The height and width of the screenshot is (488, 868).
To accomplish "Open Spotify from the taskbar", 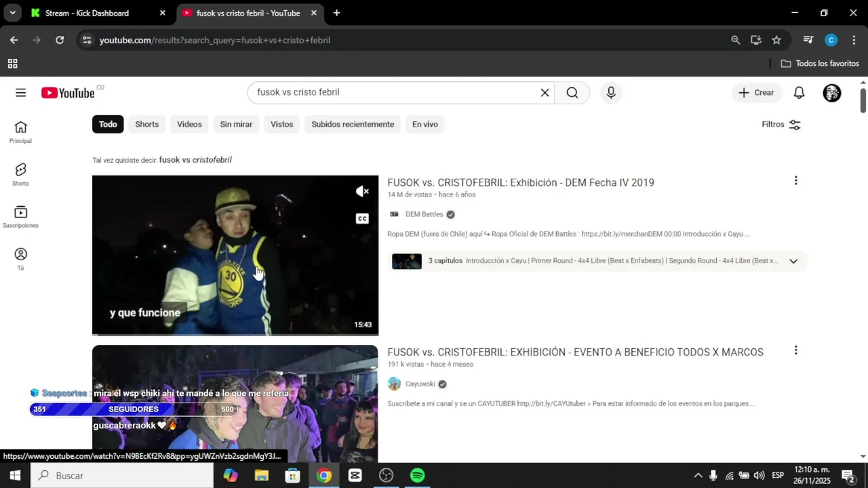I will (417, 476).
